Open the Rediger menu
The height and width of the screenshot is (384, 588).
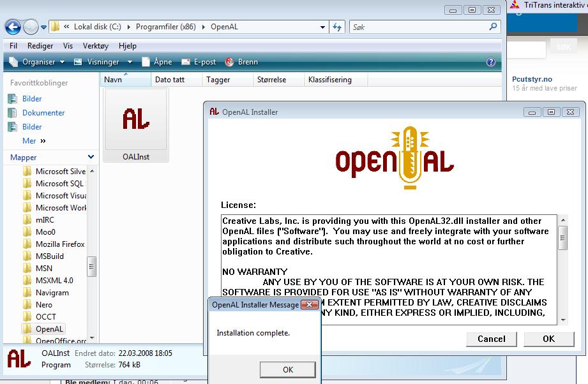pyautogui.click(x=40, y=46)
